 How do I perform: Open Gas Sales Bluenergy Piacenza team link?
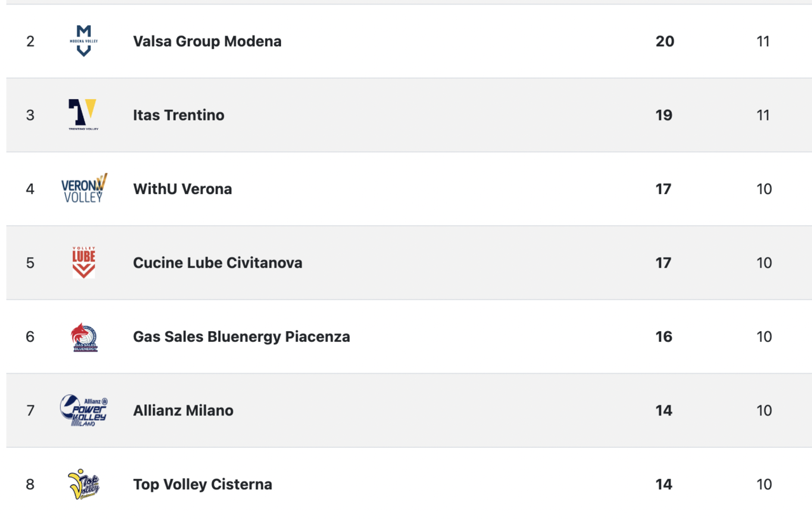pyautogui.click(x=242, y=337)
